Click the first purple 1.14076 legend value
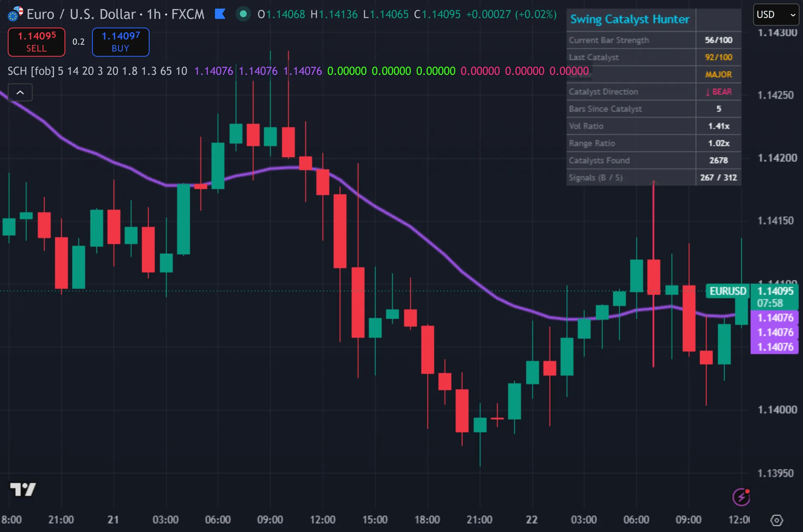The width and height of the screenshot is (803, 532). point(214,71)
